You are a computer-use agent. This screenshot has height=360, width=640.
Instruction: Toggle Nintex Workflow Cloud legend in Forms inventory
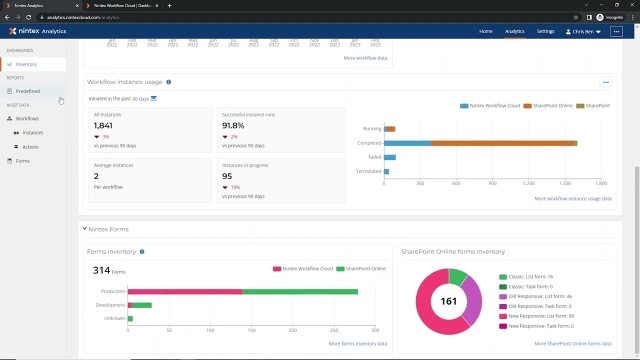pos(303,269)
